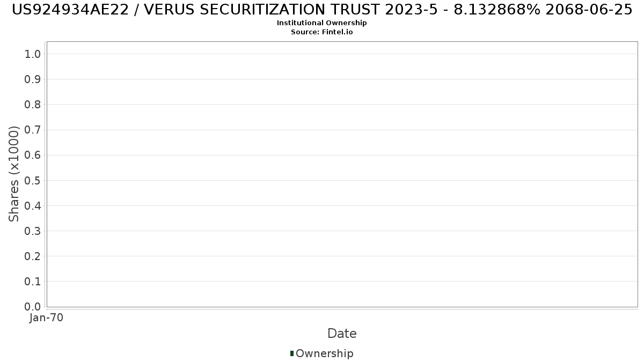Click the 0.6 y-axis tick label
644x362 pixels.
pyautogui.click(x=32, y=155)
